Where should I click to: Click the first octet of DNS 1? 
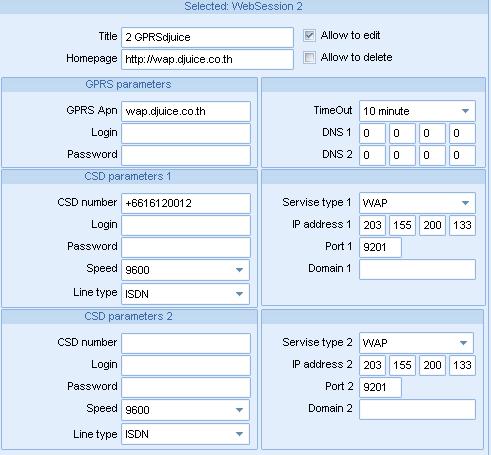tap(372, 133)
